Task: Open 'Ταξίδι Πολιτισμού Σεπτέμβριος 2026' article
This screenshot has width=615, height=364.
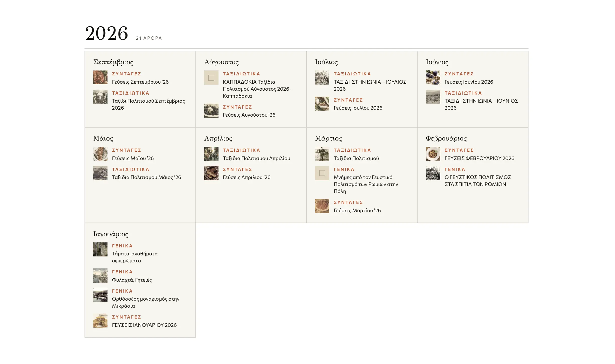Action: tap(148, 104)
